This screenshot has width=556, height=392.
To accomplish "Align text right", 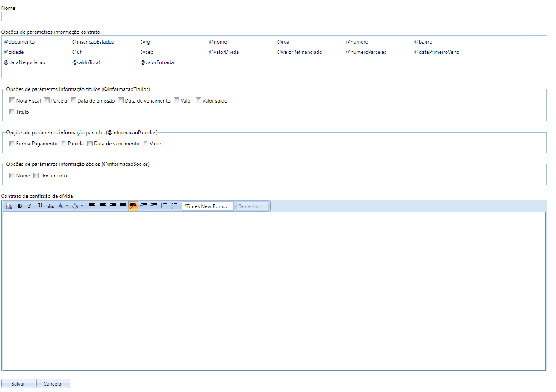I will click(113, 206).
